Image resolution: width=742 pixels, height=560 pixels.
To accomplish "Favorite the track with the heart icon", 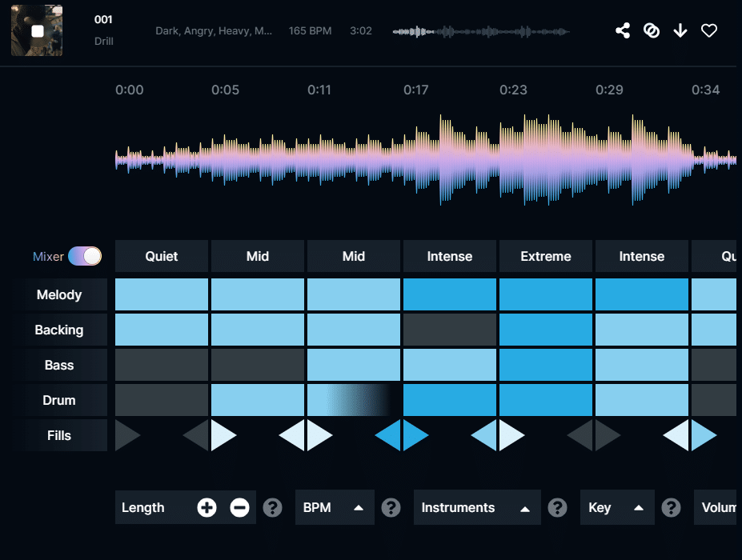I will coord(709,30).
